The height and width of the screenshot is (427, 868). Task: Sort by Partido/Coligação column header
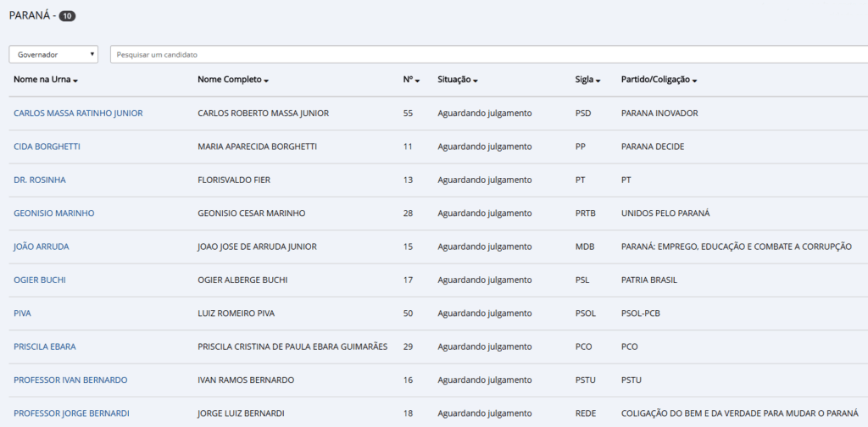[659, 80]
